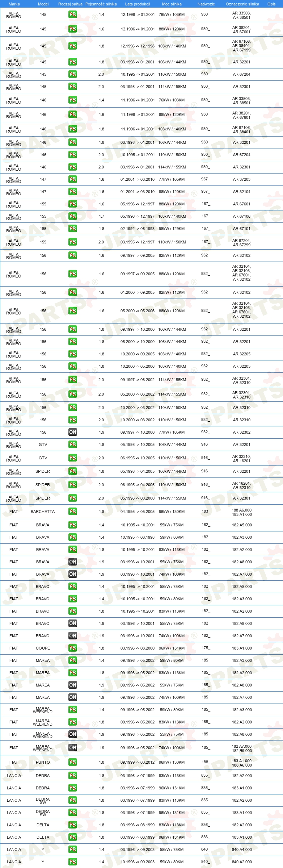Click petrol icon in the 145 2.0 150KM row

[72, 74]
